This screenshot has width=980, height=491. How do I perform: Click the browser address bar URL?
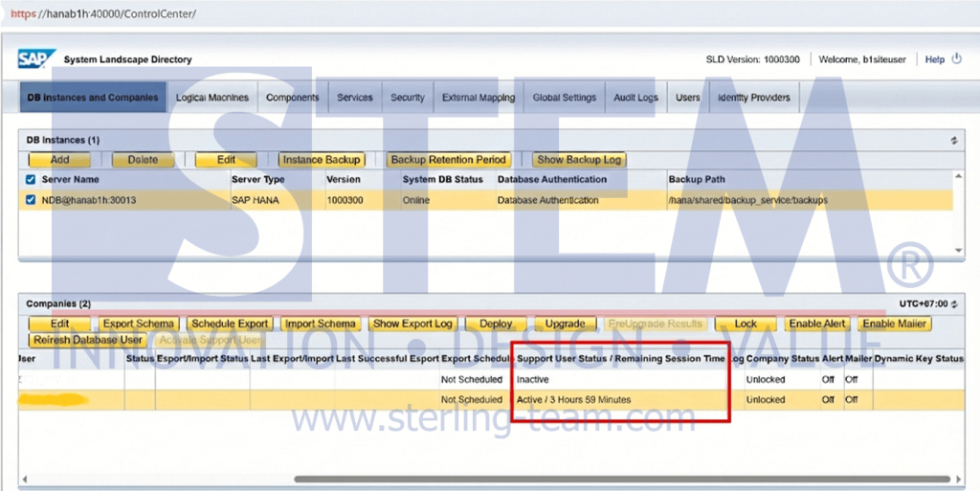(103, 13)
